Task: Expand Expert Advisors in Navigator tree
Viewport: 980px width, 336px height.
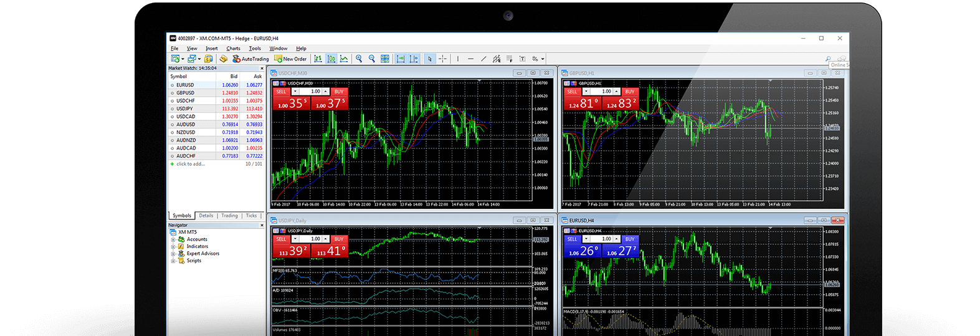Action: click(x=173, y=254)
